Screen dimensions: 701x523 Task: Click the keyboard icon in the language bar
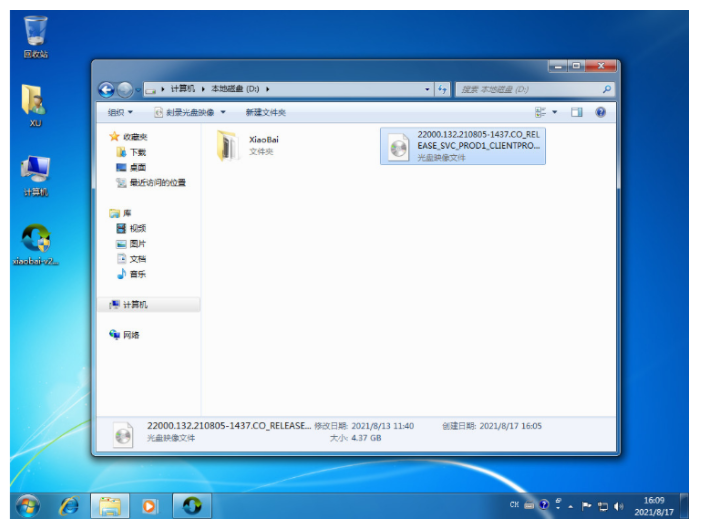click(529, 506)
